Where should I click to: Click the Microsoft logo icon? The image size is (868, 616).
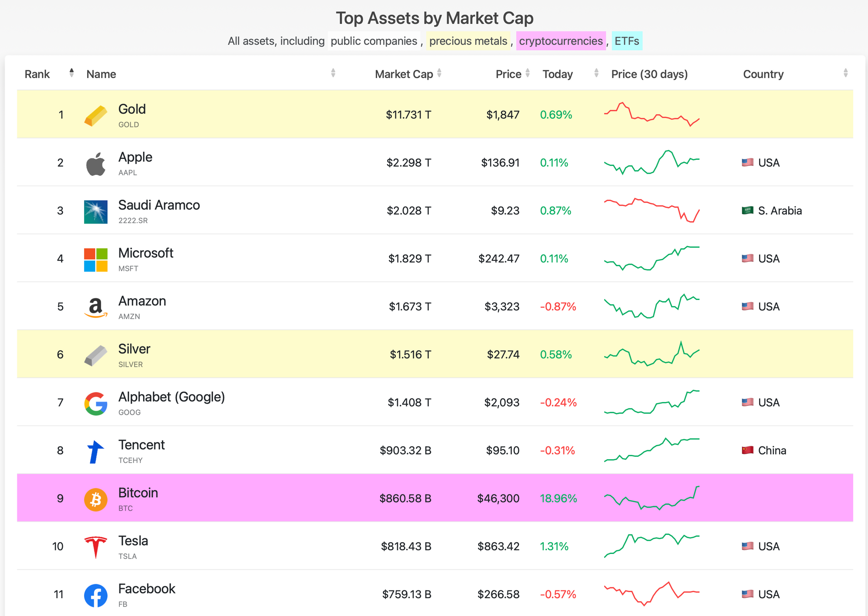pyautogui.click(x=95, y=260)
